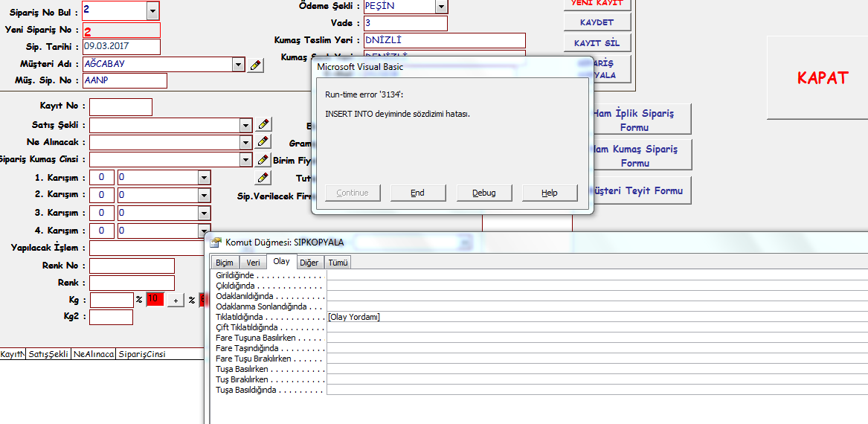The height and width of the screenshot is (424, 868).
Task: Open the Ödeme Şekli dropdown list
Action: click(441, 7)
